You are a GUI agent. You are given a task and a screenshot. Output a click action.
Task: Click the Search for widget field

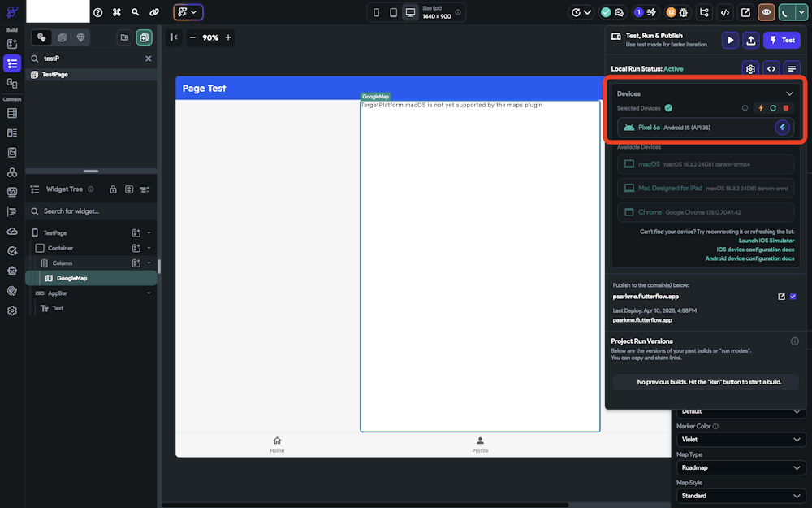coord(91,211)
